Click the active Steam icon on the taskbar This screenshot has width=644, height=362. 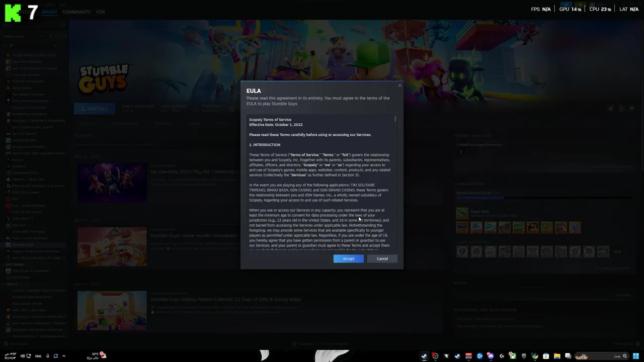[424, 356]
